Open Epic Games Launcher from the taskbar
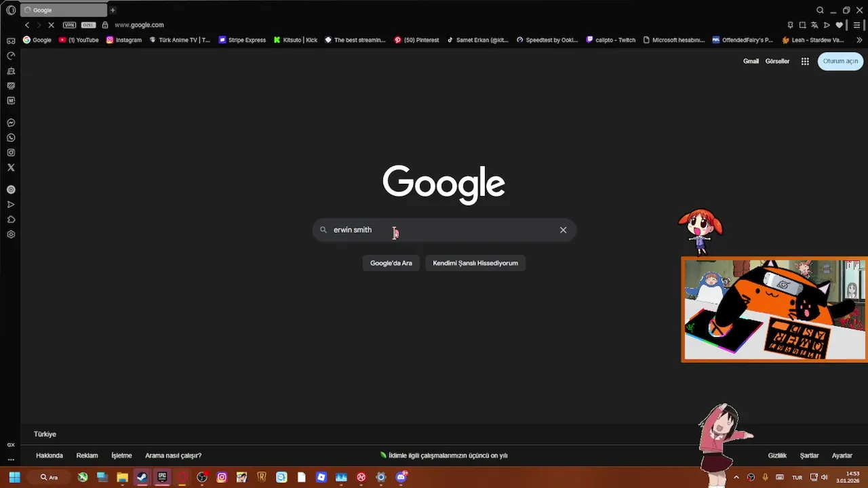The height and width of the screenshot is (488, 868). [162, 477]
